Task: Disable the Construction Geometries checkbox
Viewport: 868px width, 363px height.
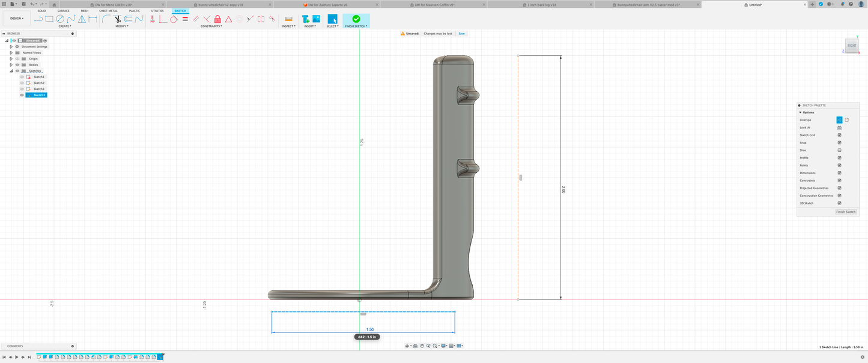Action: (839, 196)
